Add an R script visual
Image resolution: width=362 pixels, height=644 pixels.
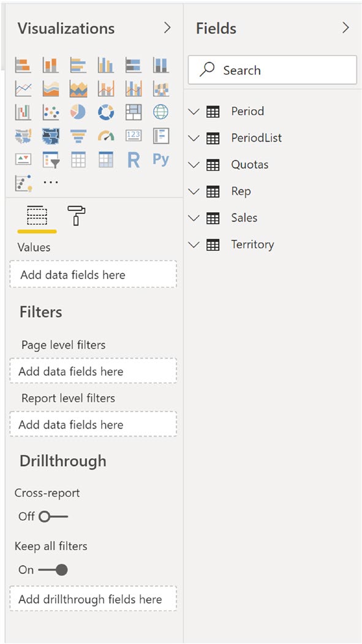coord(134,159)
